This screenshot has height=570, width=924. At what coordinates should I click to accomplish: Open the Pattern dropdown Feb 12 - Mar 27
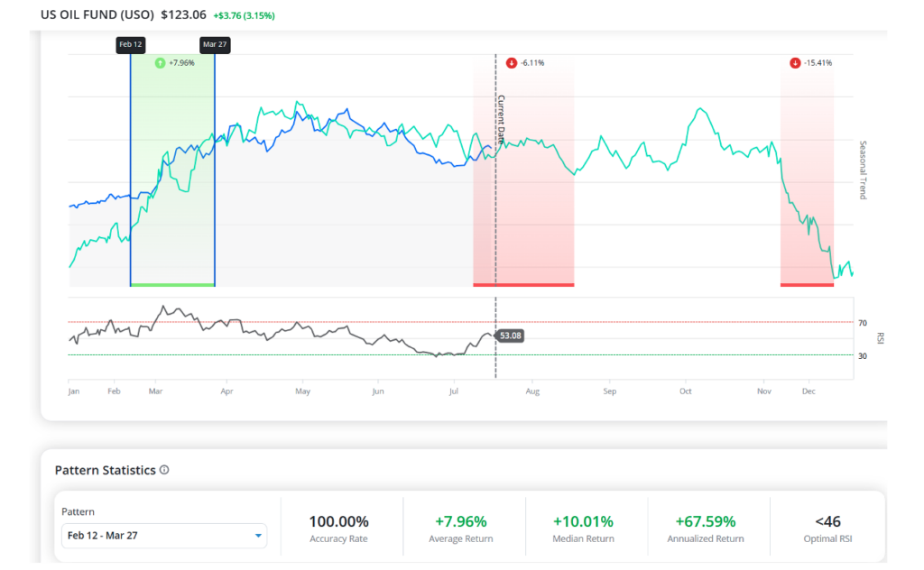coord(164,535)
